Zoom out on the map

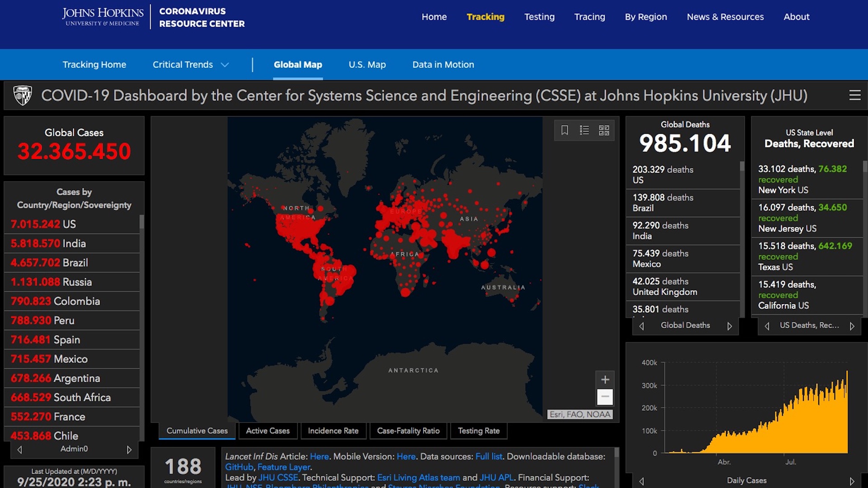coord(605,397)
